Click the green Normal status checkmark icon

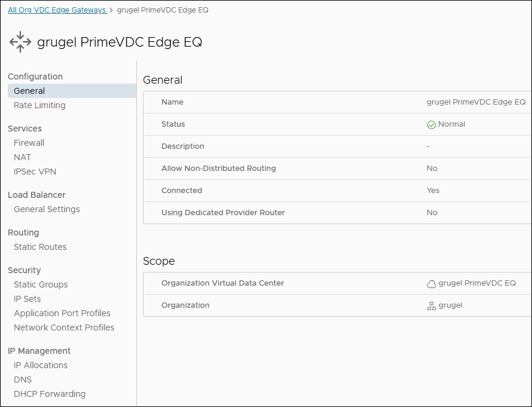pos(431,125)
